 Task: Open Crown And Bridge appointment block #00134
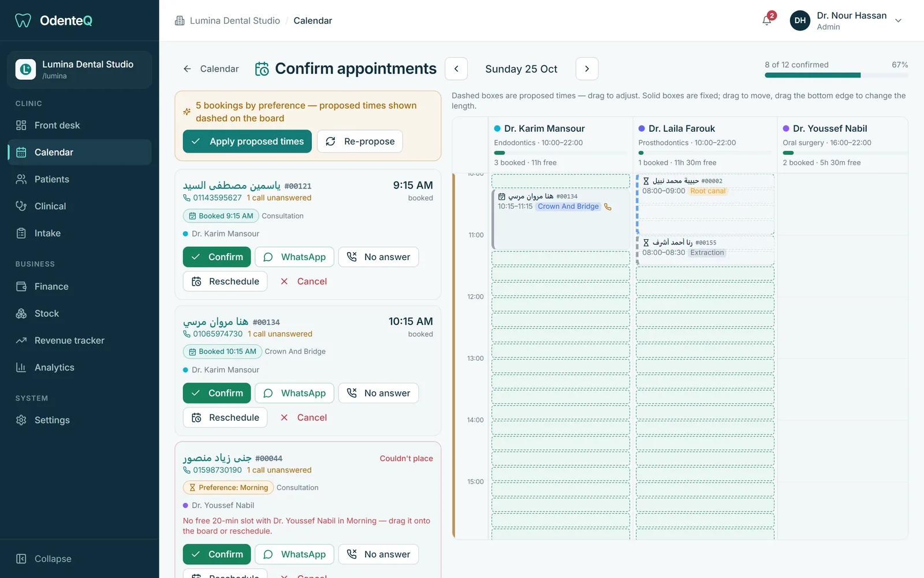point(560,218)
